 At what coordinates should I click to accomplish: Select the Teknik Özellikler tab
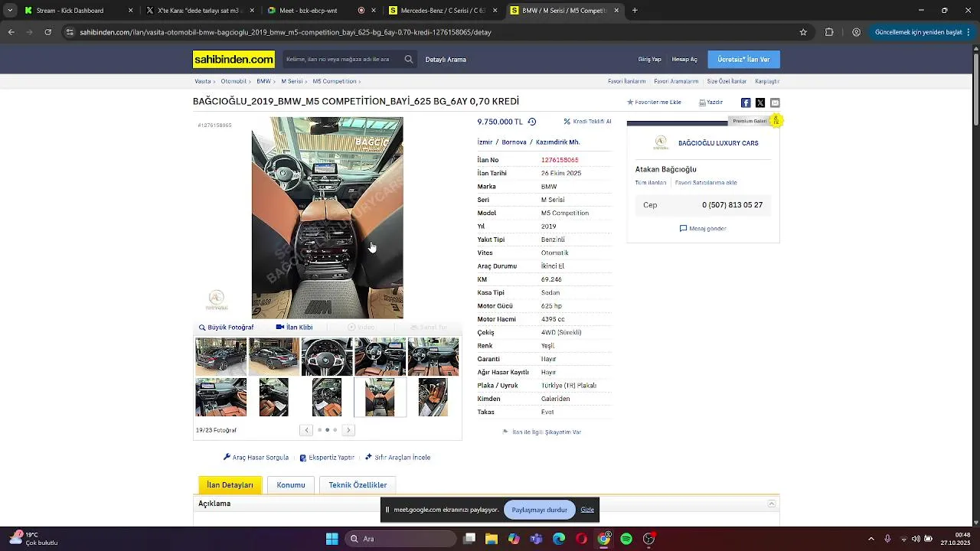[358, 485]
